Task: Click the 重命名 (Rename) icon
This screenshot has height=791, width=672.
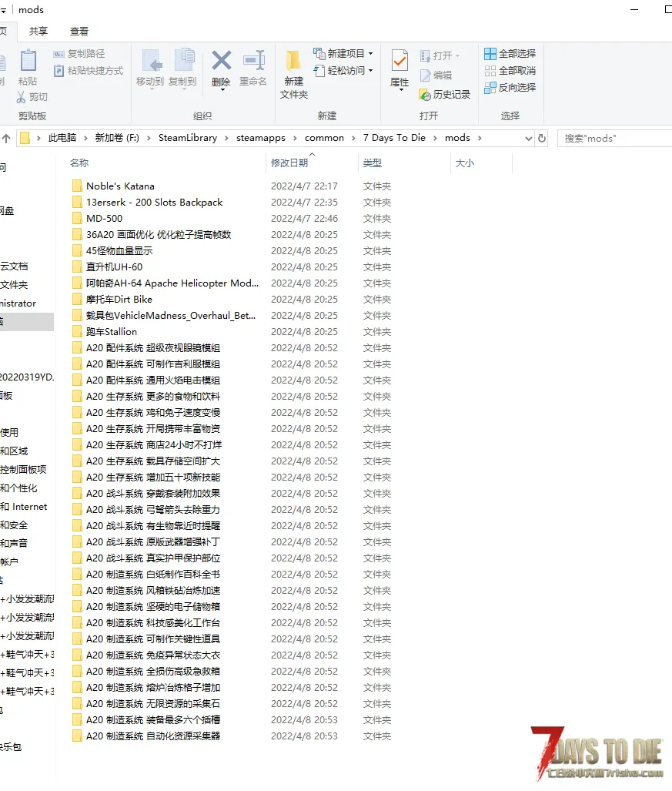Action: [253, 61]
